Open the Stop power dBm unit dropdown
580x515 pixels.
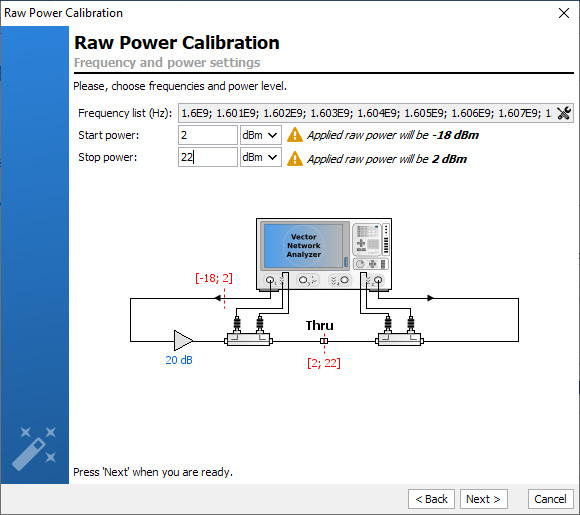261,157
